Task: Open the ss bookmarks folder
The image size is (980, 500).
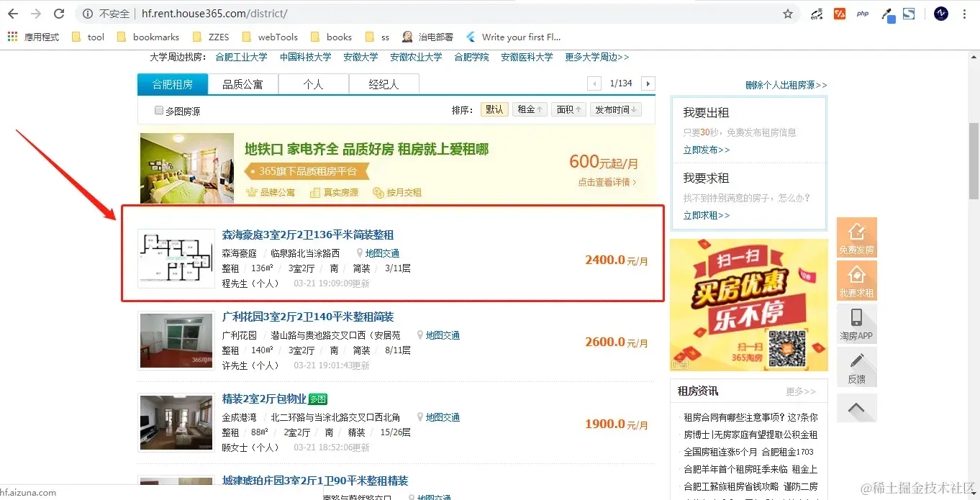Action: click(377, 37)
